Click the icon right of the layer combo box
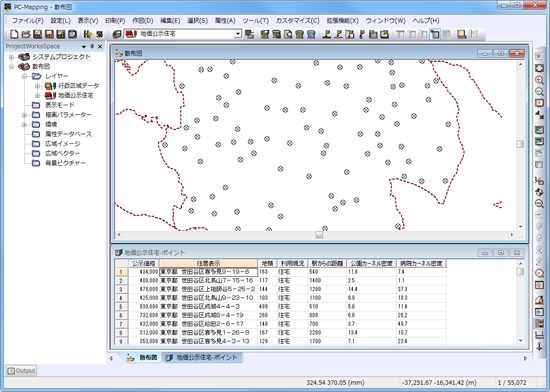The height and width of the screenshot is (392, 550). (249, 34)
